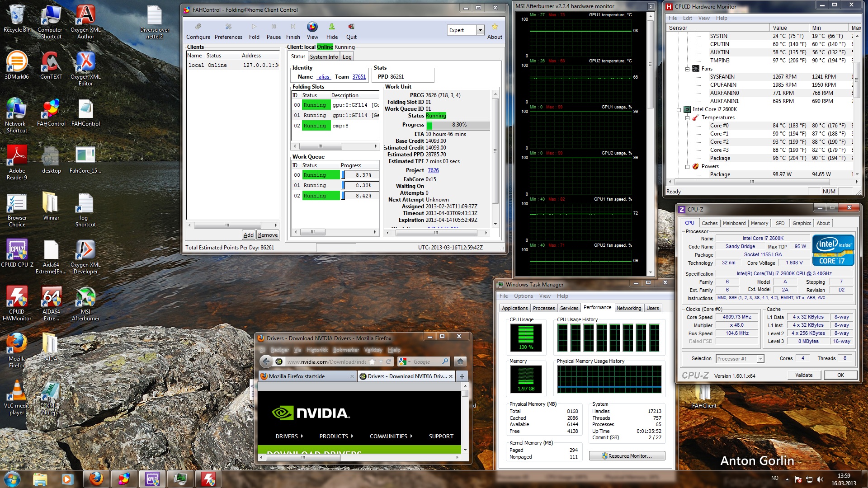Click Firefox back arrow button

pyautogui.click(x=266, y=361)
